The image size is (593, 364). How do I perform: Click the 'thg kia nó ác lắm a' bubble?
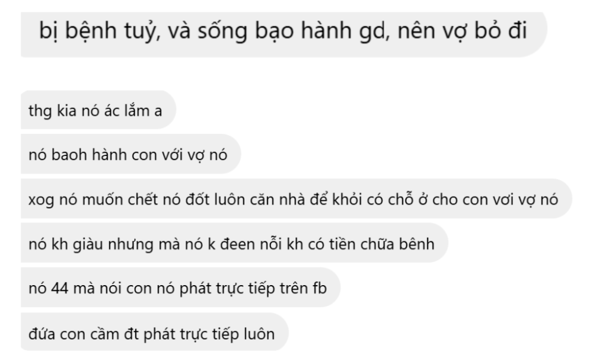pyautogui.click(x=98, y=110)
